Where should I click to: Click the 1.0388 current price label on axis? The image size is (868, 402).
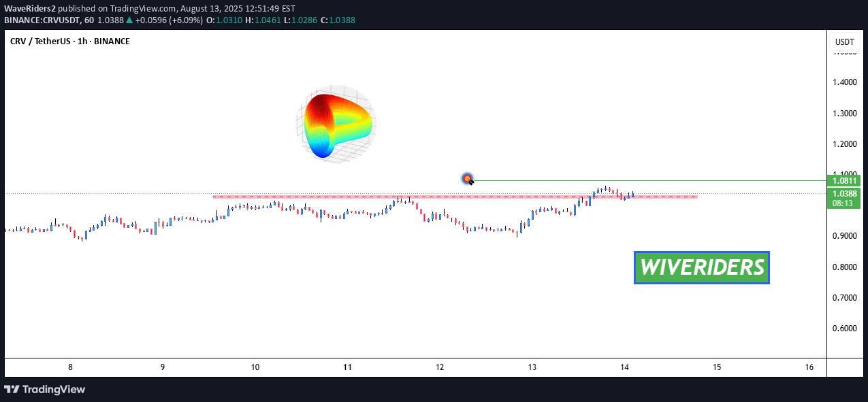point(844,194)
